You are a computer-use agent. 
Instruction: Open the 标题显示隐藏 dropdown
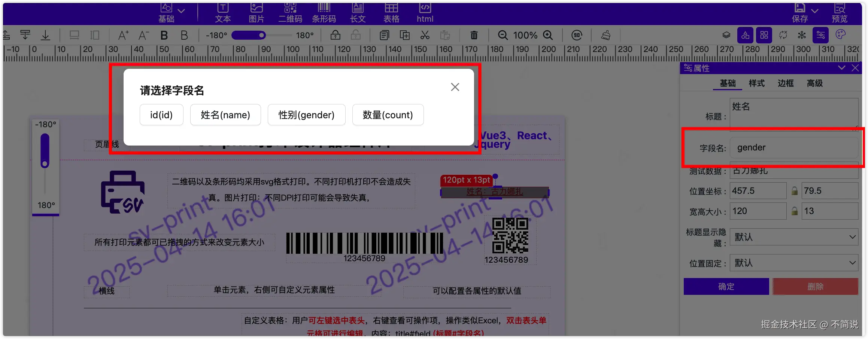[x=794, y=237]
